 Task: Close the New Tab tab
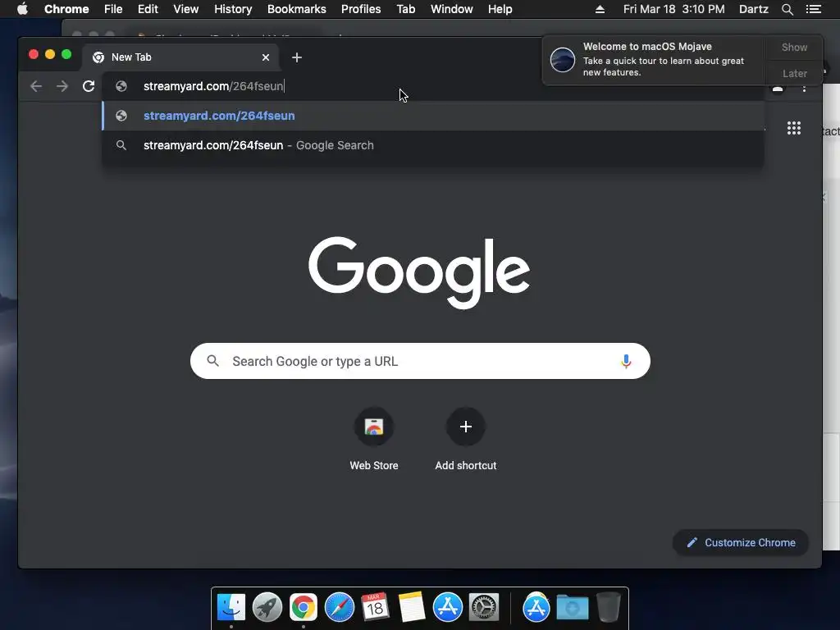[266, 57]
